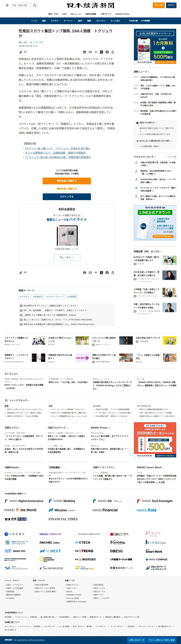Image resolution: width=181 pixels, height=644 pixels.
Task: Toggle the フォローする button for 事件・司法
Action: 37,43
